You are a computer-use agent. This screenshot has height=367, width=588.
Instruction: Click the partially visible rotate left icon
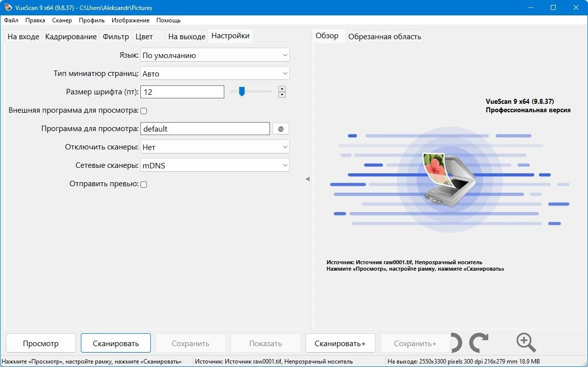457,343
